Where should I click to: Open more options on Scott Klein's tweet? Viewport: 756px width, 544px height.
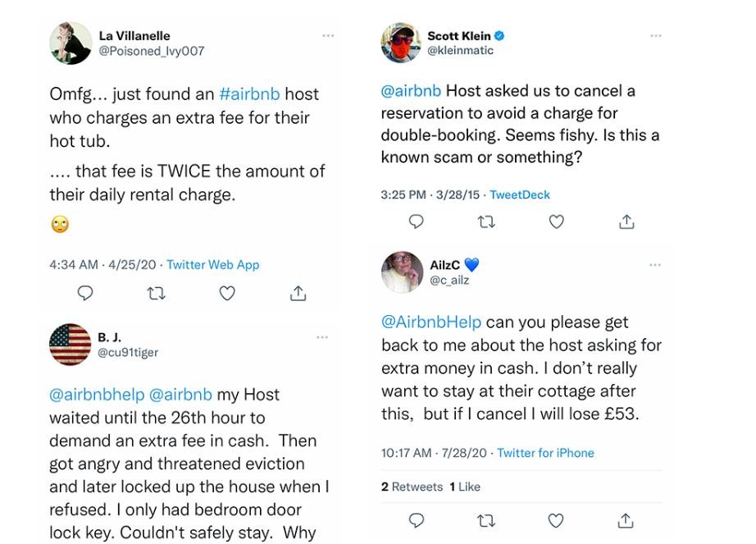click(655, 36)
